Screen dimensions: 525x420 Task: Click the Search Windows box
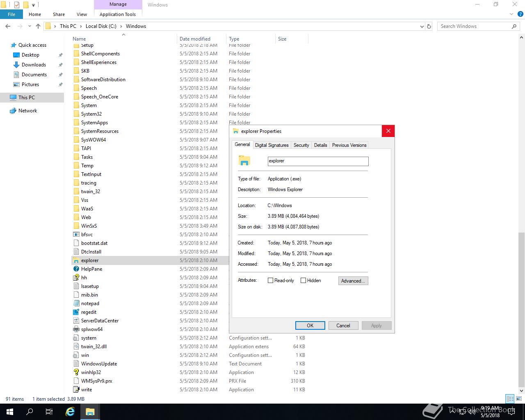pos(478,26)
